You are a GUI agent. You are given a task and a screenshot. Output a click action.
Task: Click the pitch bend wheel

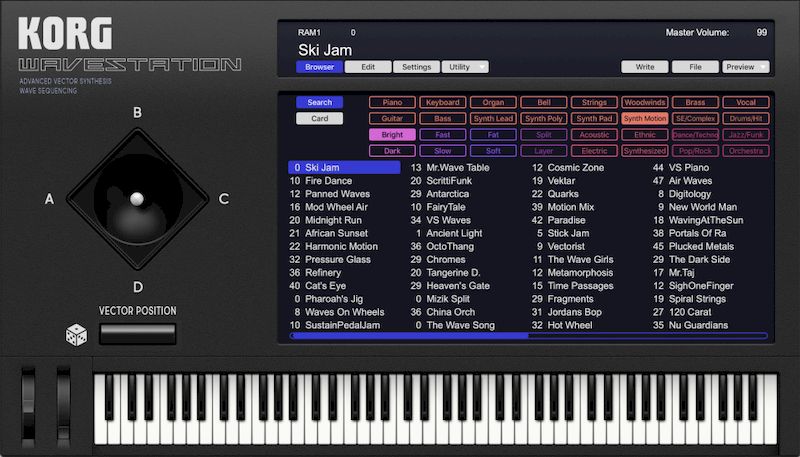point(29,408)
